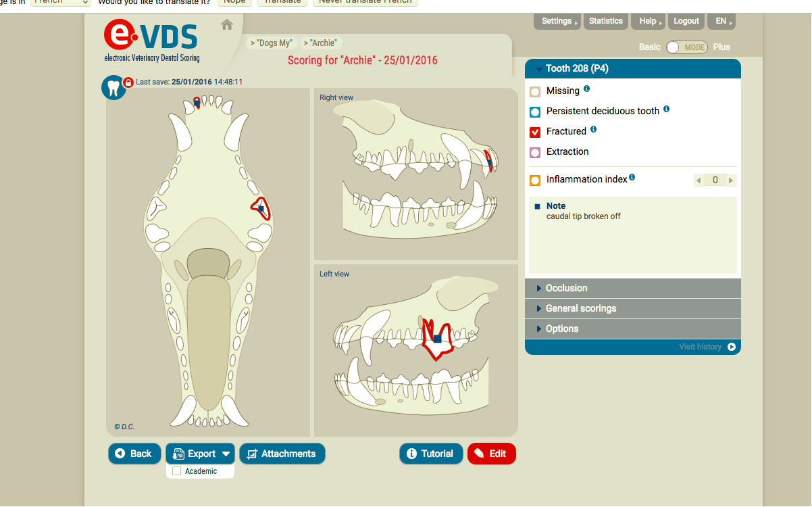Open info icon next to Missing
The width and height of the screenshot is (812, 507).
pyautogui.click(x=586, y=89)
